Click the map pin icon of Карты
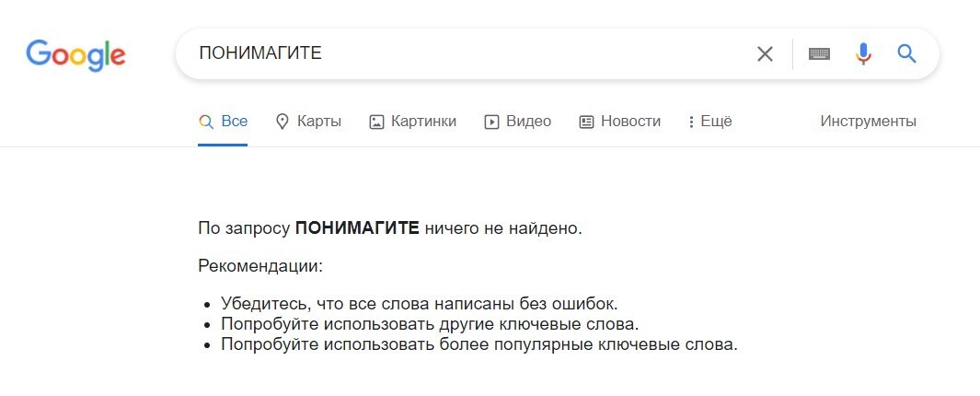The image size is (980, 396). tap(282, 122)
